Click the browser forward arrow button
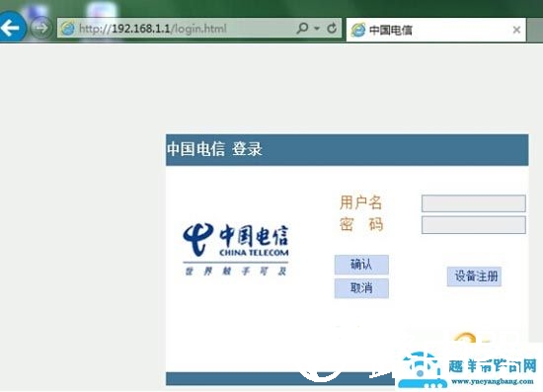The image size is (543, 392). [41, 28]
